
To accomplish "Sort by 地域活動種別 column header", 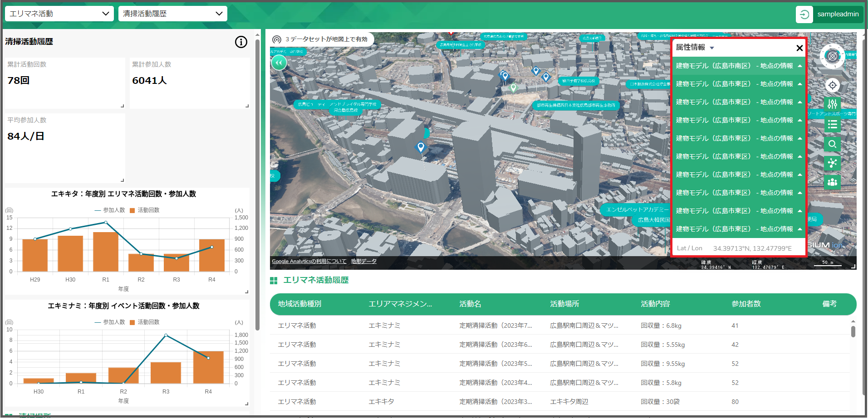I will point(299,304).
